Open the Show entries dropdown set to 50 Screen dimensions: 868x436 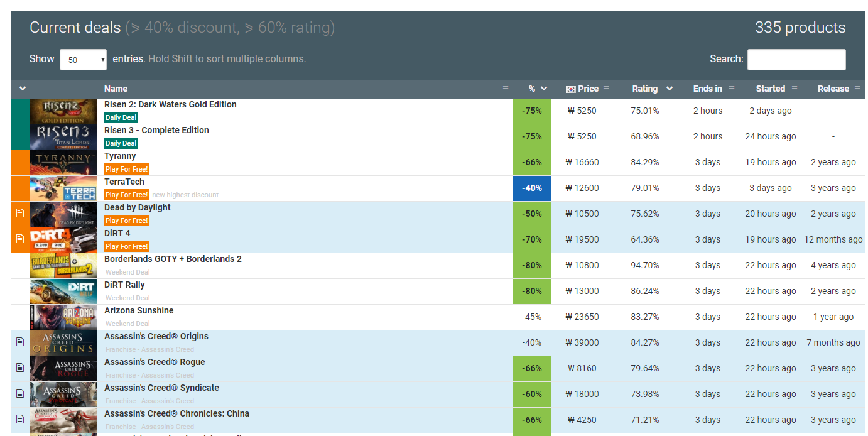83,60
